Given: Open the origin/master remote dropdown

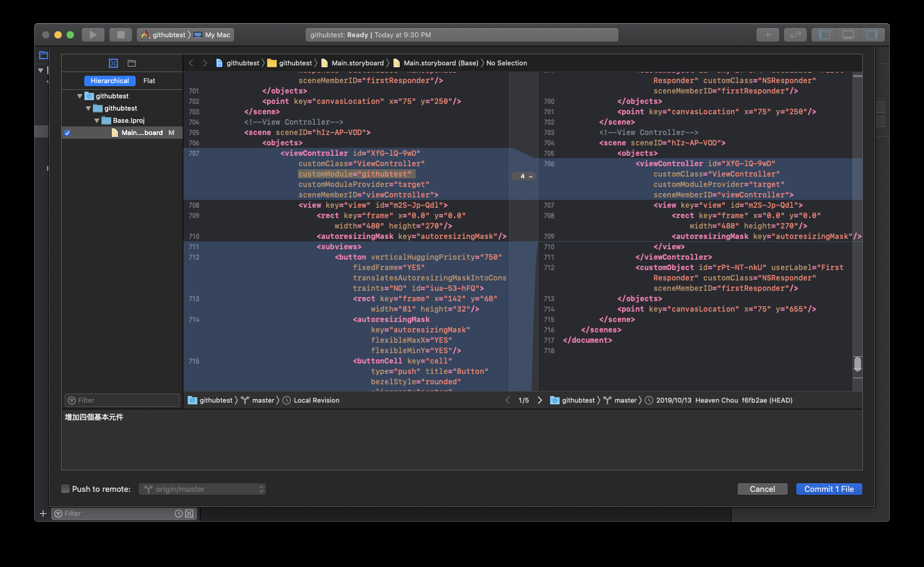Looking at the screenshot, I should [x=202, y=489].
